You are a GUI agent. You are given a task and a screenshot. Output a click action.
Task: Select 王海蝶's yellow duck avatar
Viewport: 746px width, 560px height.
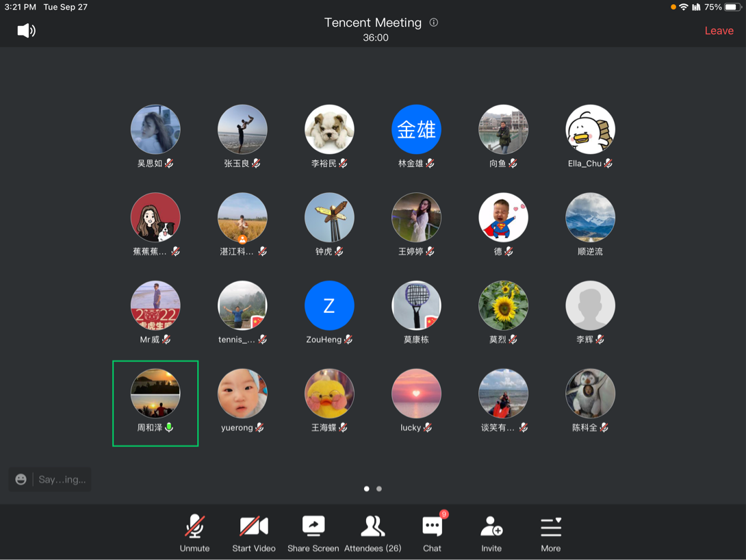coord(329,394)
